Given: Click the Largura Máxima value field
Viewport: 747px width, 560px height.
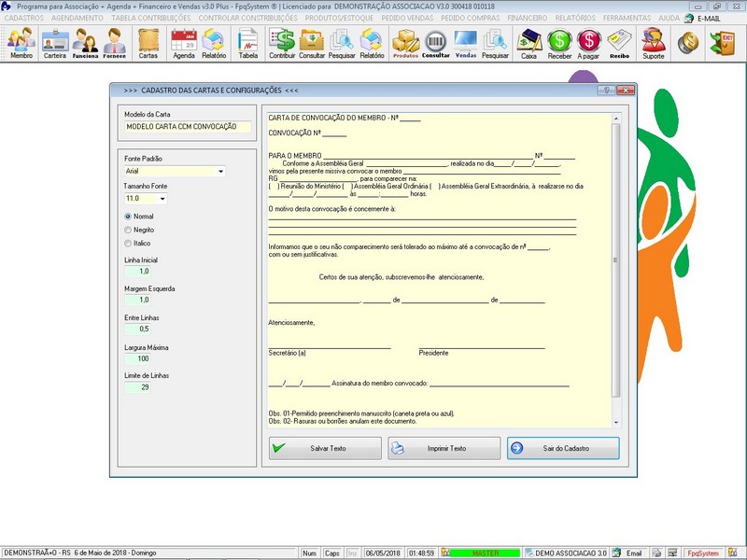Looking at the screenshot, I should (x=137, y=358).
